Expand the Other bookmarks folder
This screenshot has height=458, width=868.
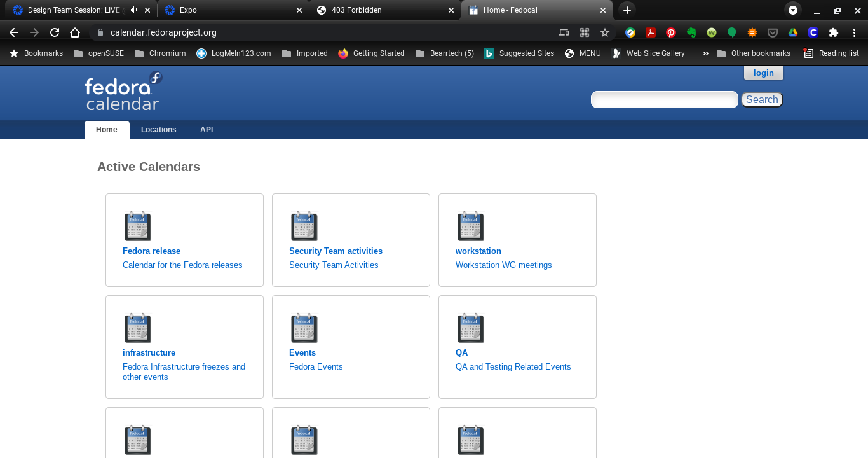(x=753, y=53)
